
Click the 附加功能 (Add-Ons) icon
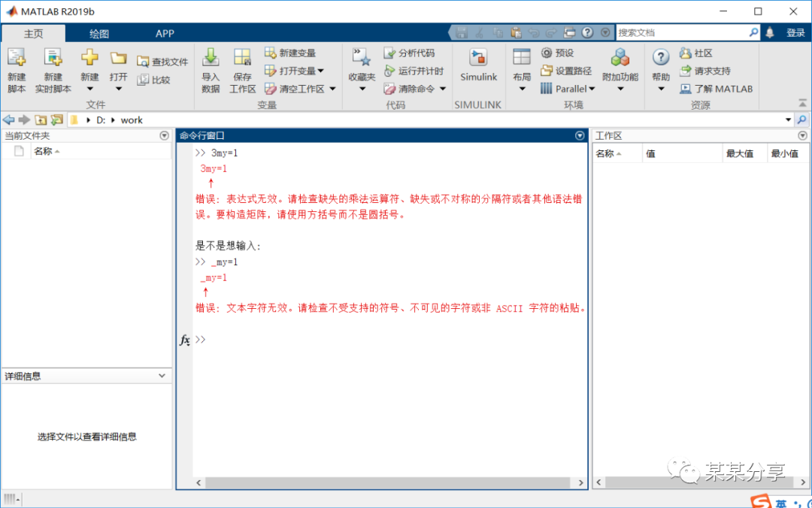(x=620, y=58)
